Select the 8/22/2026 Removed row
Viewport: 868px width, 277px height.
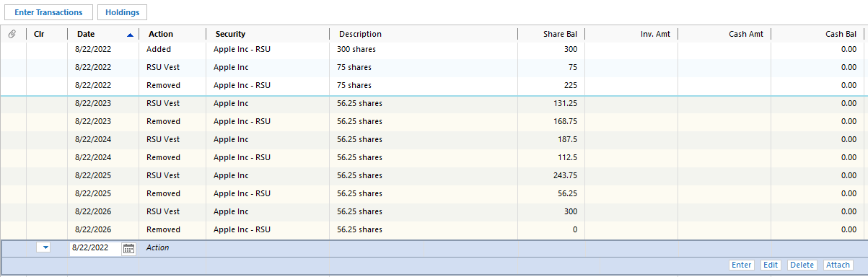point(433,229)
